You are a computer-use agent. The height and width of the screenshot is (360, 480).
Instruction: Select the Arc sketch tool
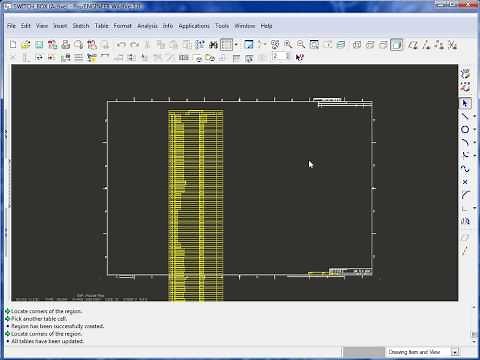point(465,142)
